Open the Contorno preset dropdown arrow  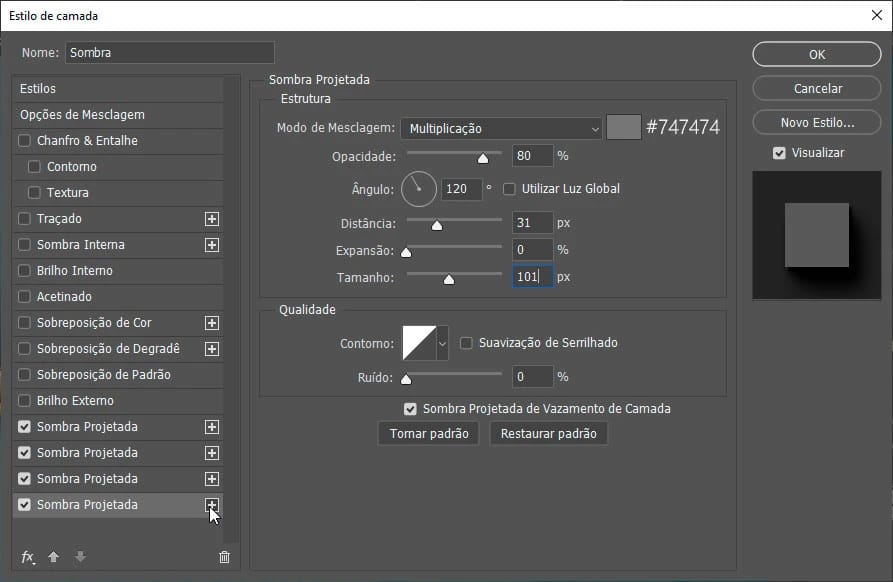(x=443, y=341)
